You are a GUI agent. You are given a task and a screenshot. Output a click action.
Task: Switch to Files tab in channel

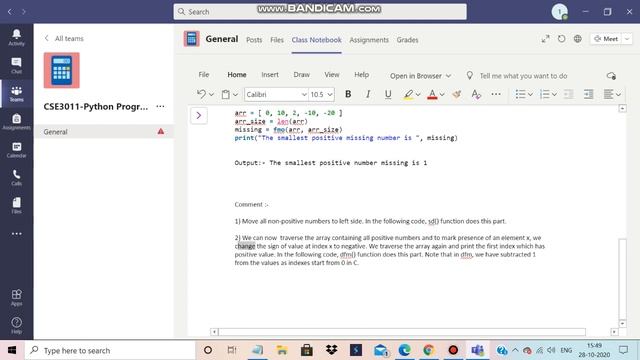click(277, 40)
